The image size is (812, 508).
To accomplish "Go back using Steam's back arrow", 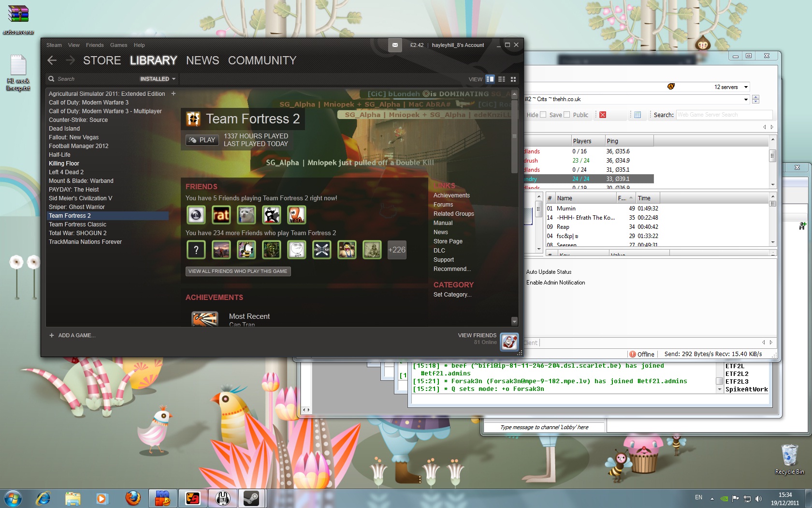I will [x=52, y=60].
